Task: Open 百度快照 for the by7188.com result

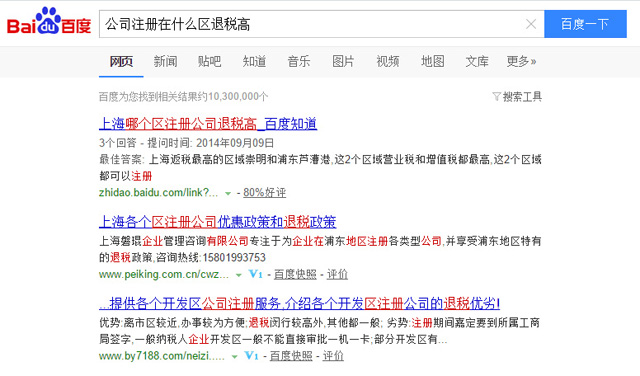Action: 291,356
